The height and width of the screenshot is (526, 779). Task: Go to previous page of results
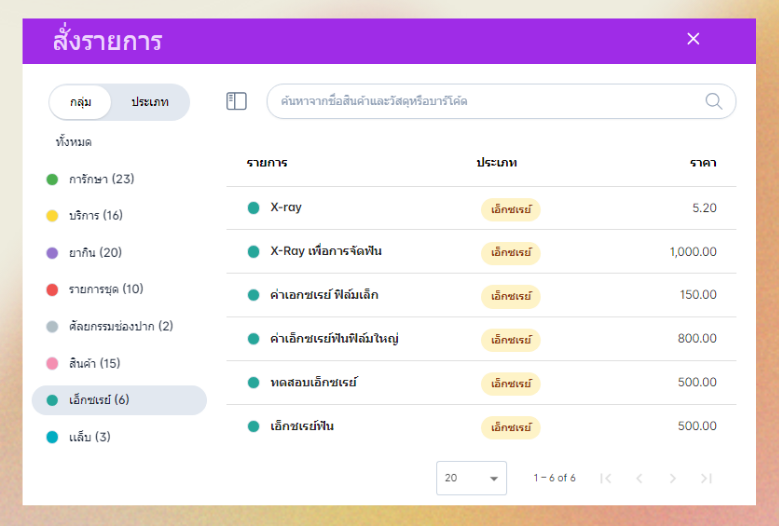pos(639,478)
